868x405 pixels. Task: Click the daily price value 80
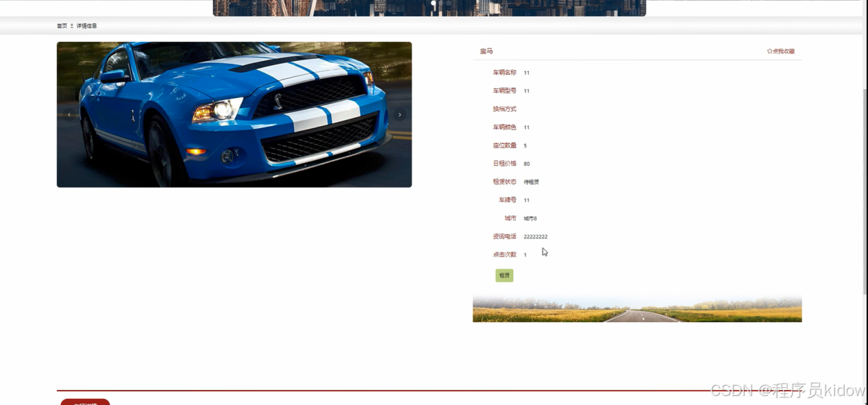tap(527, 164)
